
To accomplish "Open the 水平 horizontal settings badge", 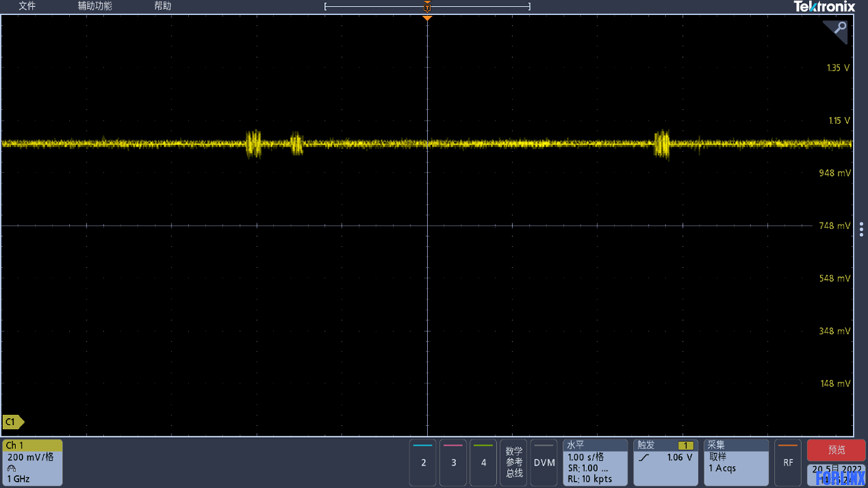I will [595, 462].
